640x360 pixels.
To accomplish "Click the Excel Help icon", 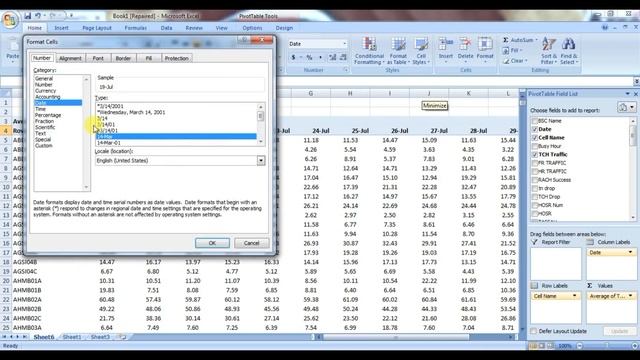I will (x=605, y=27).
